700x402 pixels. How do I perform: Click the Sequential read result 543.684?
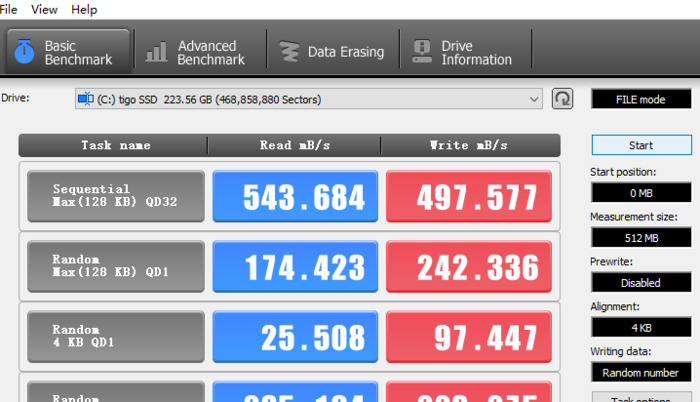tap(295, 197)
